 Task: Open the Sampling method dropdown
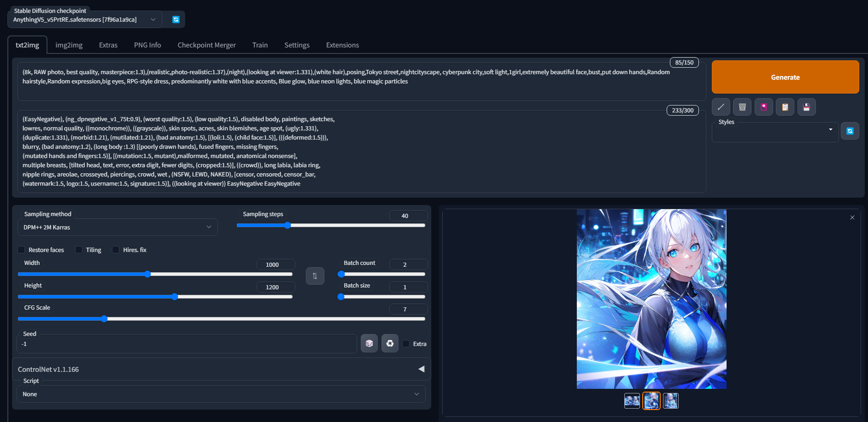coord(117,227)
